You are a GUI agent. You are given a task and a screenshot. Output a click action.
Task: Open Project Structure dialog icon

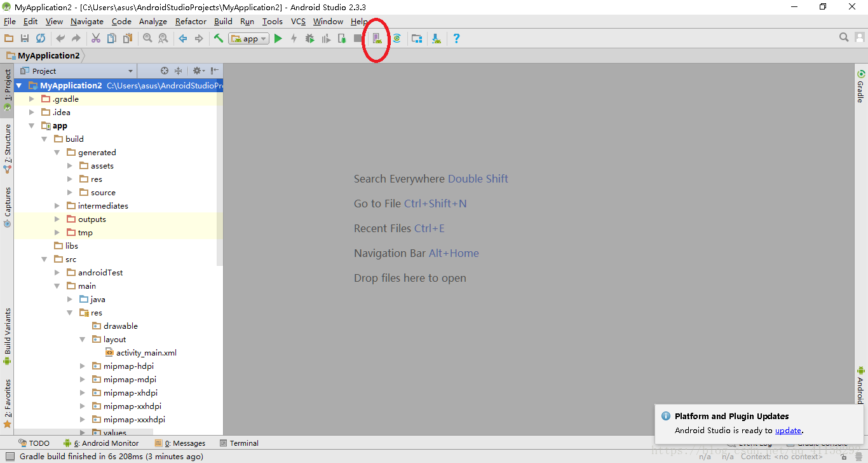(417, 38)
